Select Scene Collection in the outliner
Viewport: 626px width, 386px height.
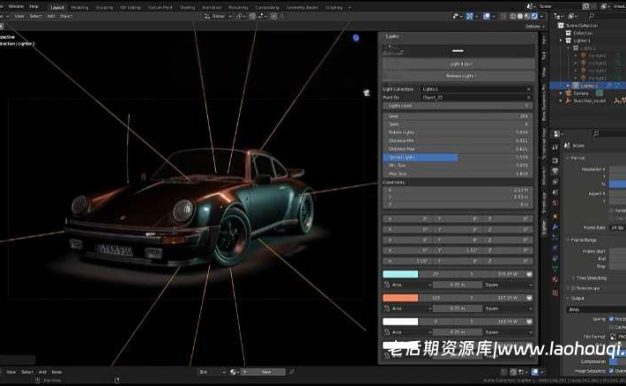[581, 26]
